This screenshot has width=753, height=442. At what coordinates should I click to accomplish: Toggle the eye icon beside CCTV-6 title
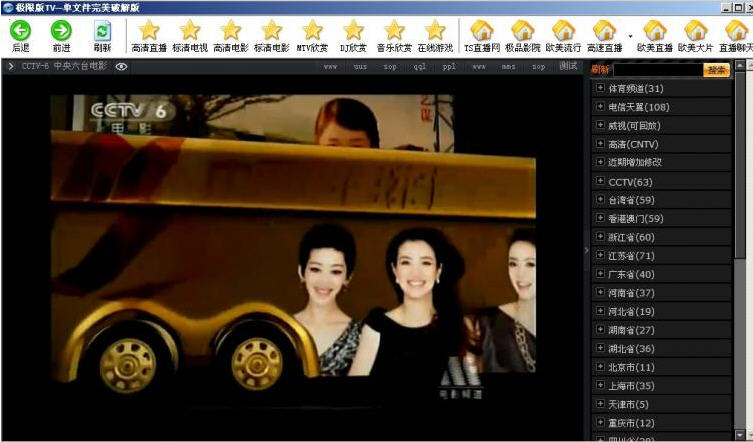[x=121, y=67]
